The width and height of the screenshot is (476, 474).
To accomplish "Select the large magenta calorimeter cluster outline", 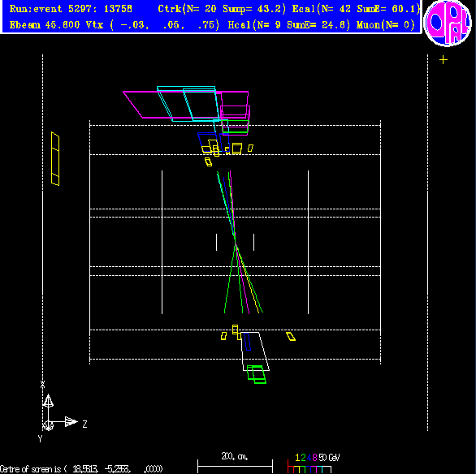I will click(185, 105).
